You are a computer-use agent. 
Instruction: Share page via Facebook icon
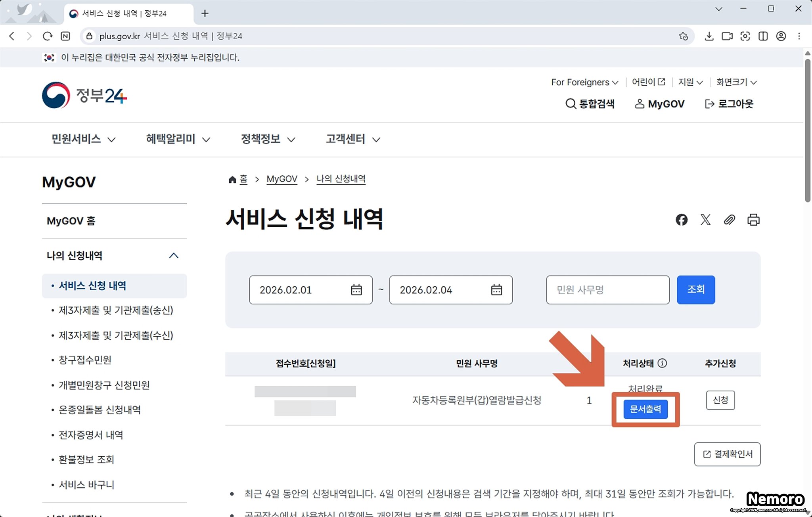click(x=682, y=220)
